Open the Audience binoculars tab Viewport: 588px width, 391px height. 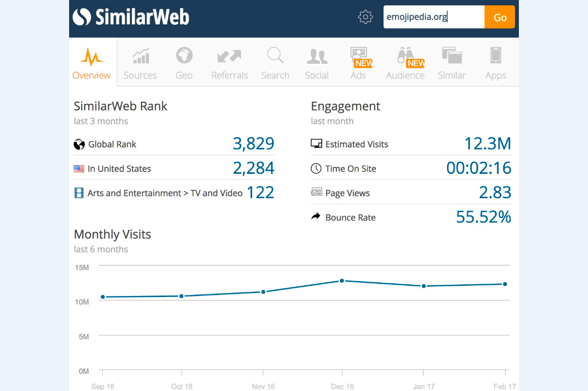405,63
